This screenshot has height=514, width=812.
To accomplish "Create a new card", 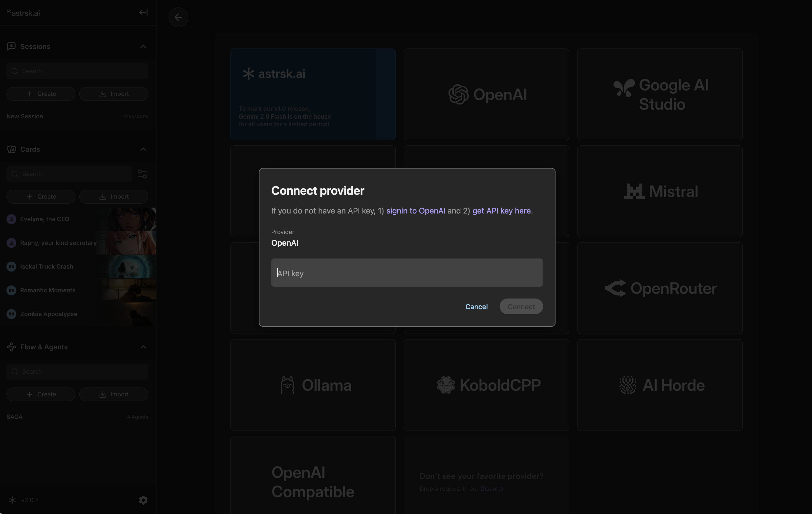I will (x=41, y=197).
